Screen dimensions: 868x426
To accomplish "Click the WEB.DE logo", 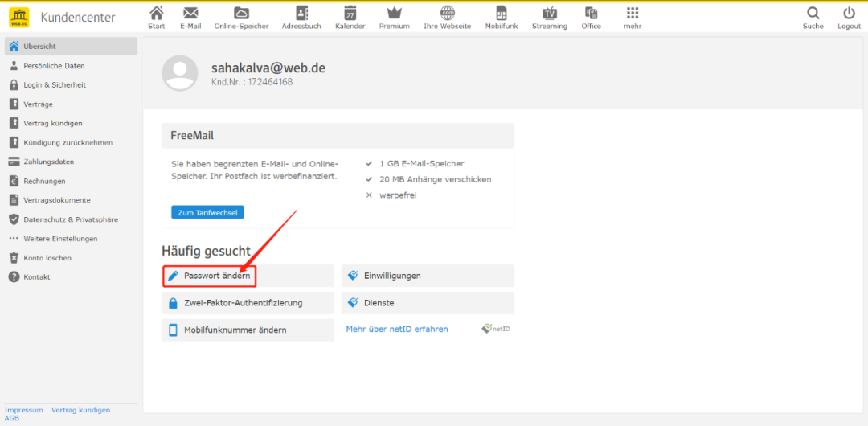I will coord(20,17).
